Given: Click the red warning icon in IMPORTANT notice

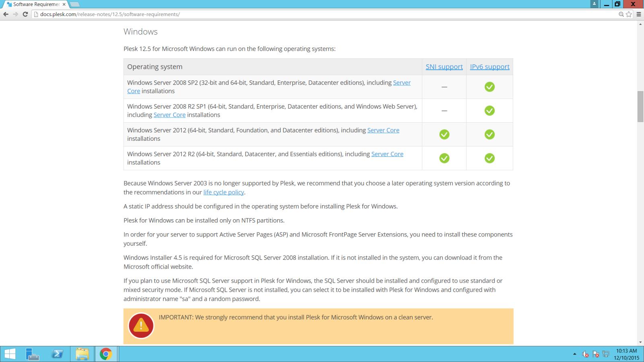Looking at the screenshot, I should [141, 325].
